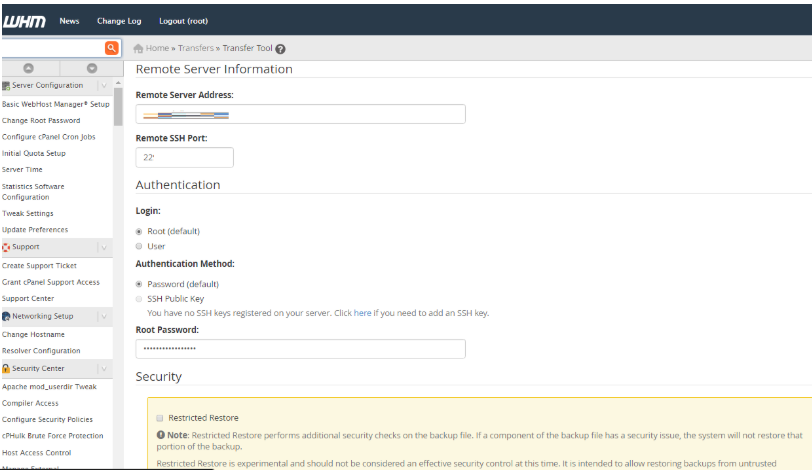Open Transfer Tool help question-mark icon
Image resolution: width=812 pixels, height=470 pixels.
[x=280, y=49]
